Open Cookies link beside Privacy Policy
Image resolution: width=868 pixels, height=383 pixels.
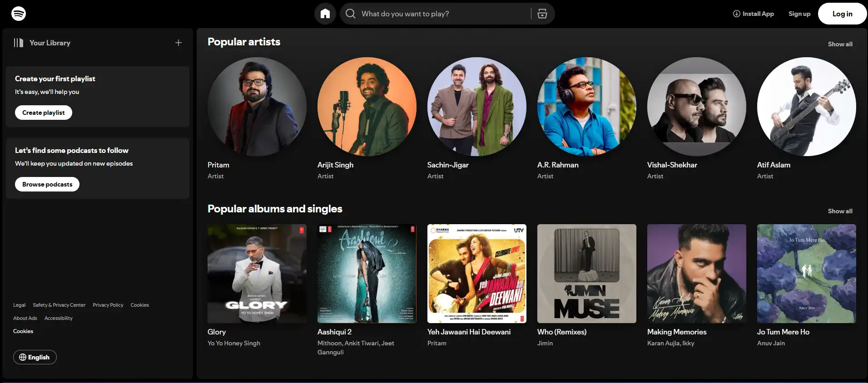click(140, 305)
